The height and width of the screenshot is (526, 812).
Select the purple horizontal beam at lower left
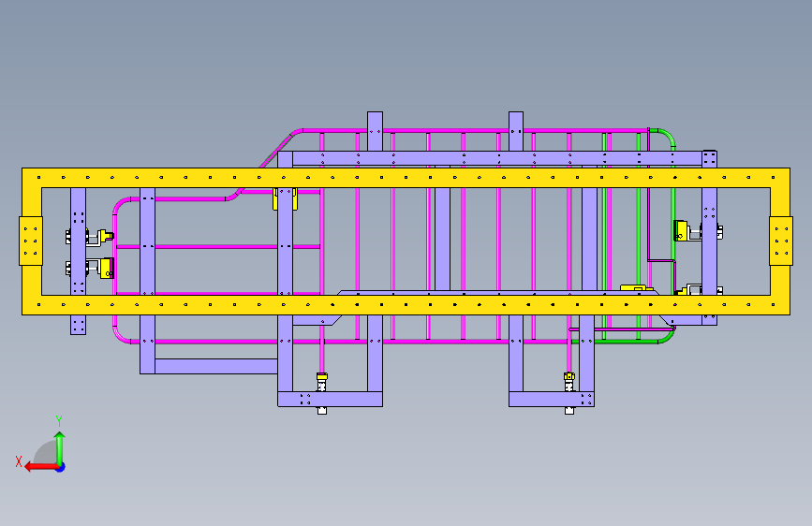pyautogui.click(x=216, y=366)
